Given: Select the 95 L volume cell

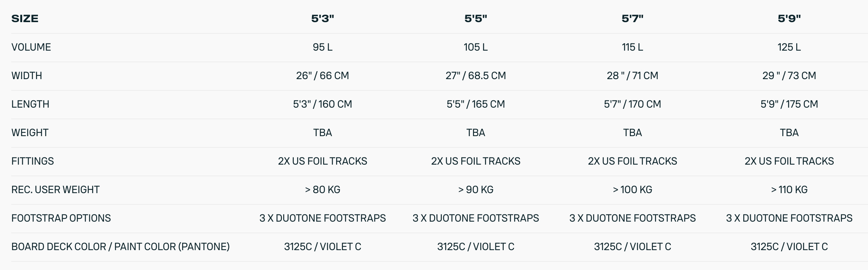Looking at the screenshot, I should pos(323,47).
